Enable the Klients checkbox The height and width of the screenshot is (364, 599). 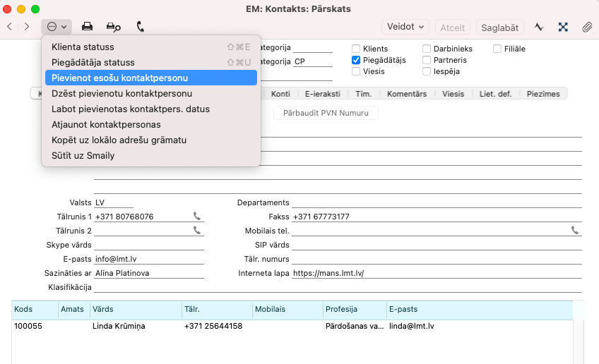click(x=357, y=49)
